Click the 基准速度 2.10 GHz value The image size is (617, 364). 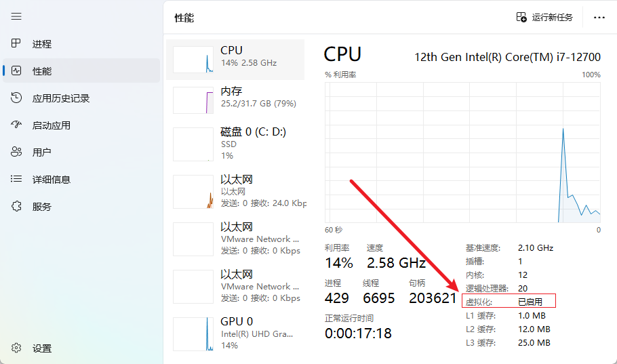click(536, 248)
